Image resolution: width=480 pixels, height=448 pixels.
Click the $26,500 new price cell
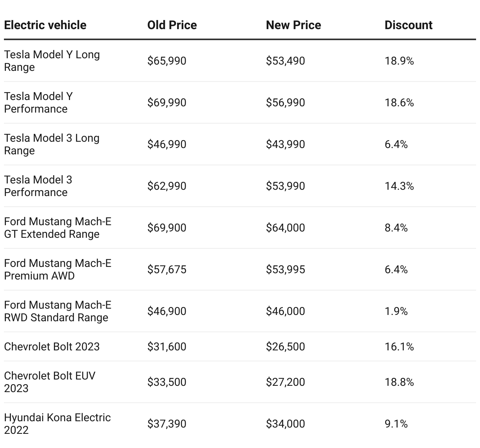point(285,347)
